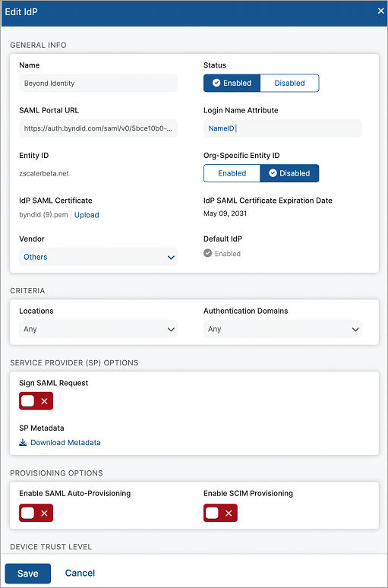The height and width of the screenshot is (588, 388).
Task: Set Status to Disabled
Action: [289, 84]
